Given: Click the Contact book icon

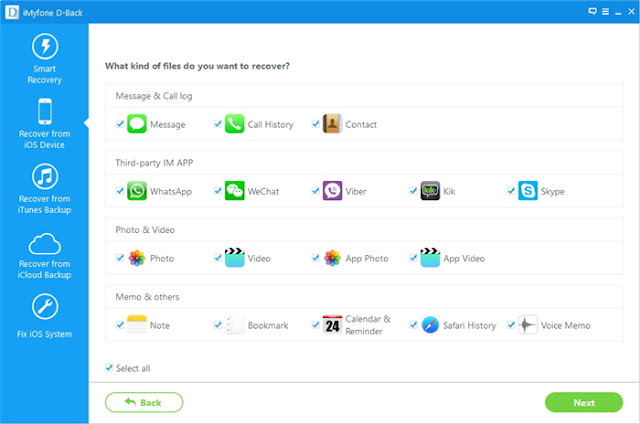Looking at the screenshot, I should coord(332,124).
